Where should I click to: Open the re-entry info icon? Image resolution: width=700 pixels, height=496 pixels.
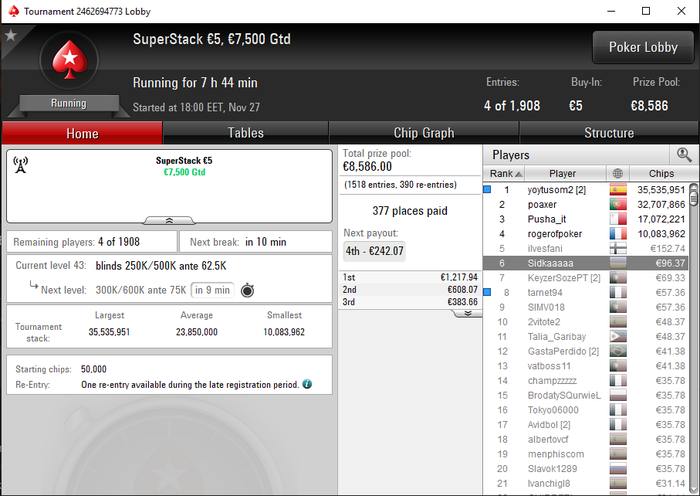pos(307,384)
